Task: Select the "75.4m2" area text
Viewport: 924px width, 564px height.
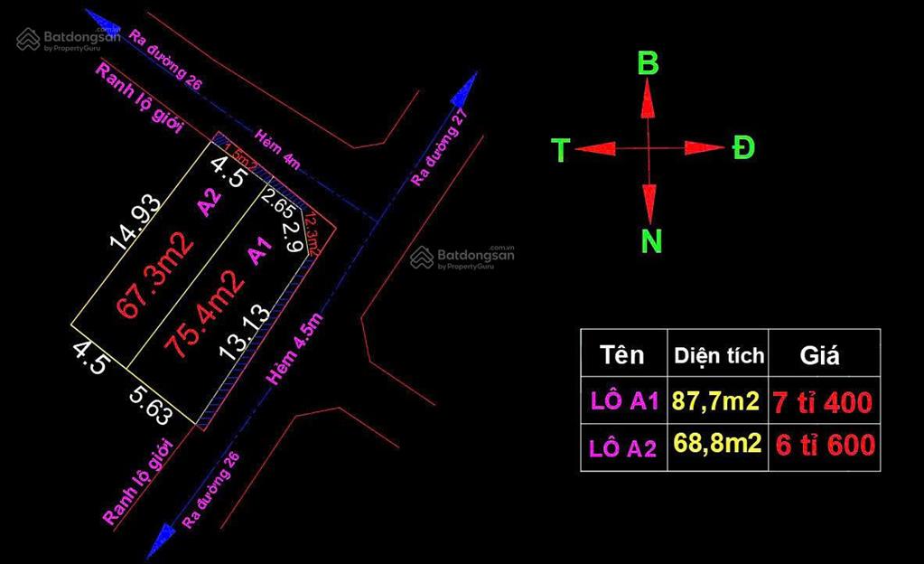Action: point(204,314)
